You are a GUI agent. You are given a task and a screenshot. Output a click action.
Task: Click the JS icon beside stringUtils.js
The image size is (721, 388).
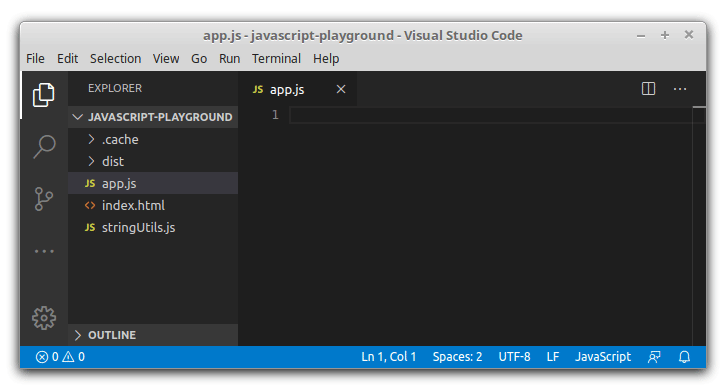click(x=90, y=227)
